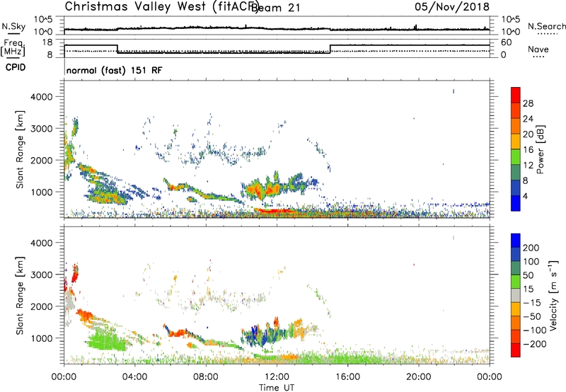Select the '200' tick on Velocity colorbar

click(531, 248)
